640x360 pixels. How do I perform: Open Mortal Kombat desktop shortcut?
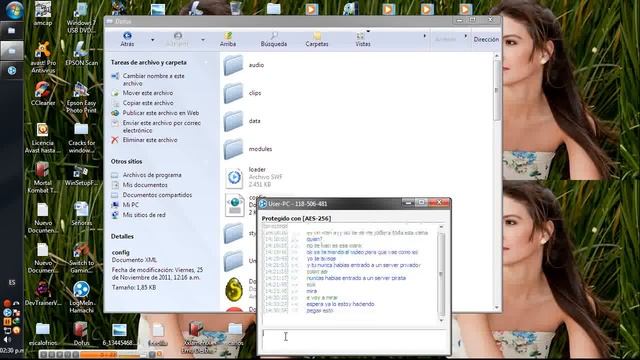click(42, 178)
